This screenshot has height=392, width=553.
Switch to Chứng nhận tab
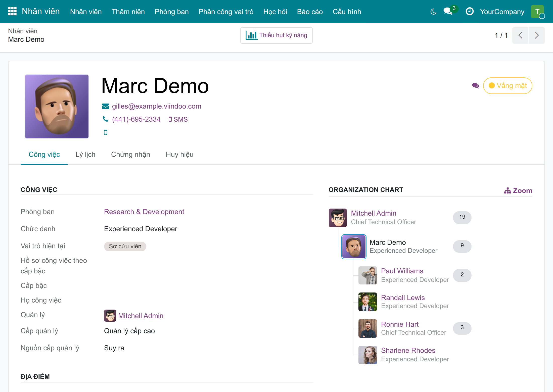[131, 155]
